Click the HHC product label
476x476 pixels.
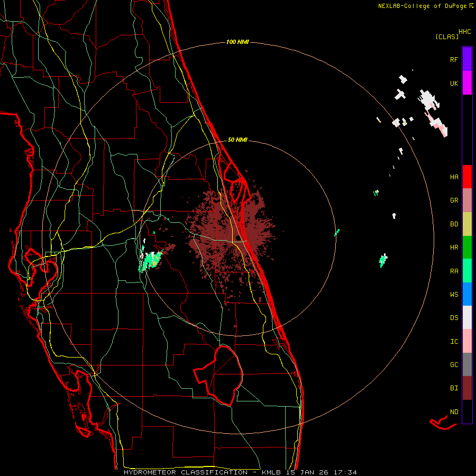point(465,32)
